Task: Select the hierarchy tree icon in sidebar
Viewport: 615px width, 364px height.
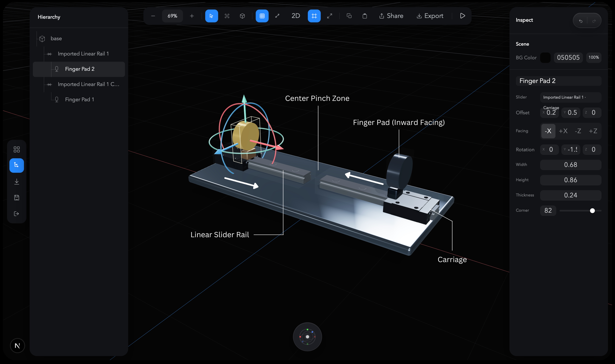Action: (x=17, y=165)
